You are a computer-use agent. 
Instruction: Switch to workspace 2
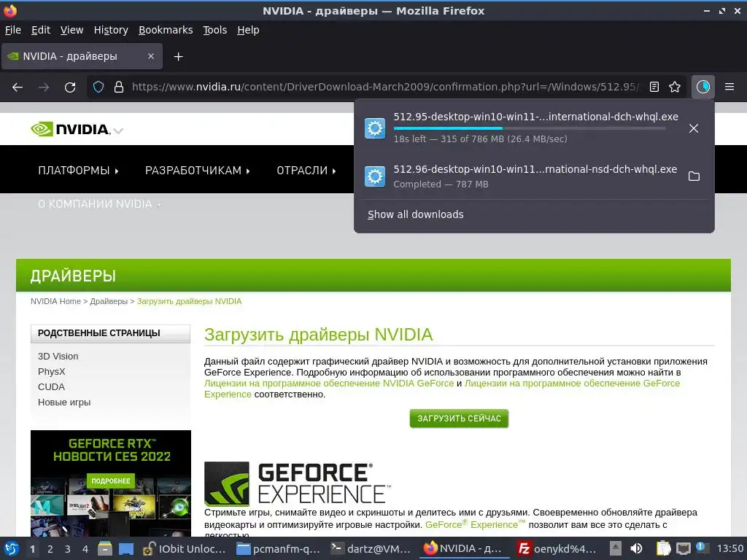(x=50, y=549)
